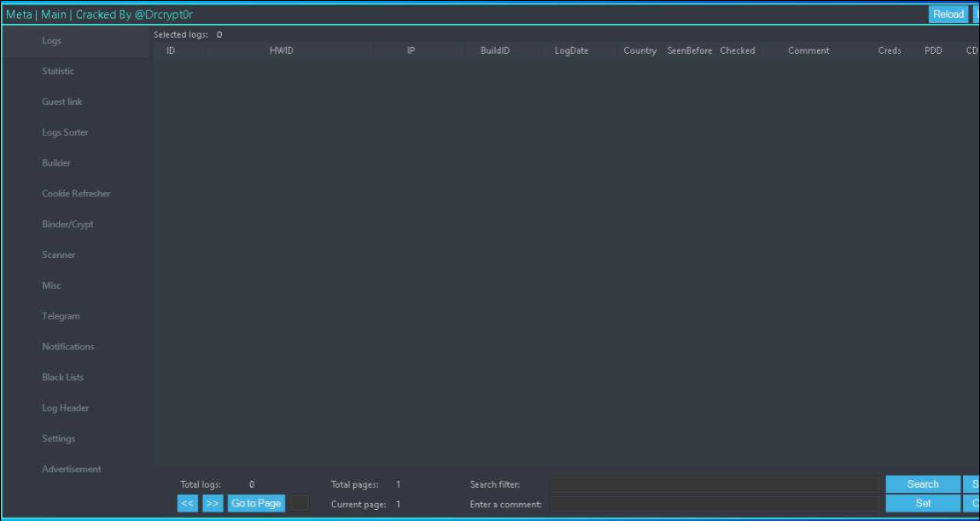Open the Cookie Refresher panel
The height and width of the screenshot is (521, 980).
(76, 193)
